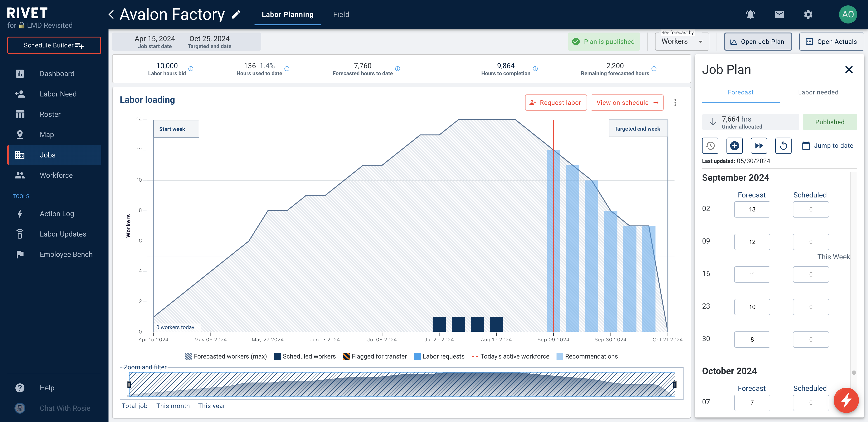The height and width of the screenshot is (422, 868).
Task: Open Employee Bench tool
Action: (x=54, y=255)
